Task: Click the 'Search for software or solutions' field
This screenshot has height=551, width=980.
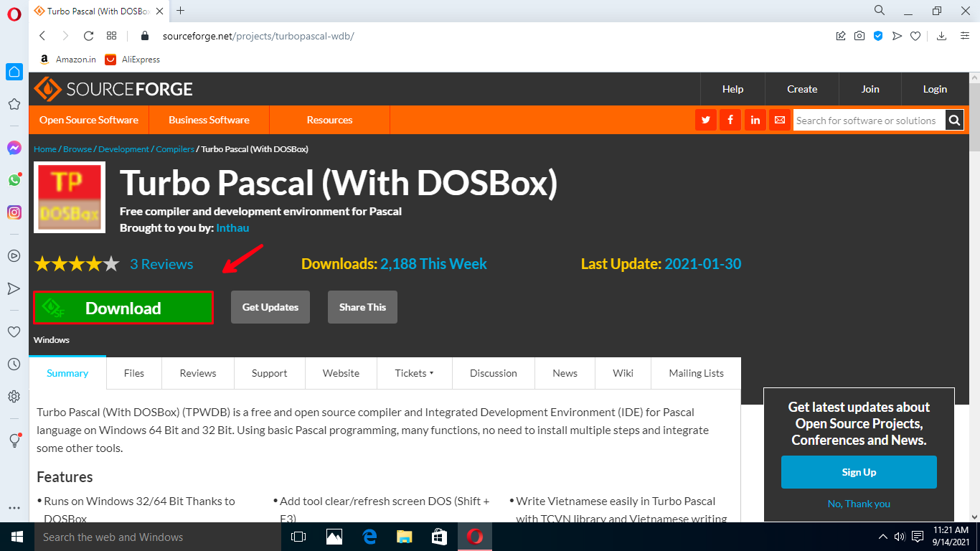Action: click(x=869, y=121)
